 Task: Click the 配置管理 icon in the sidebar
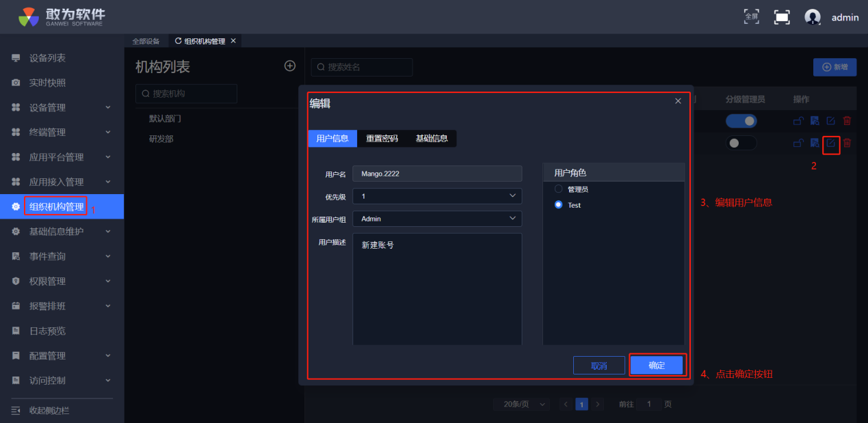pyautogui.click(x=16, y=355)
